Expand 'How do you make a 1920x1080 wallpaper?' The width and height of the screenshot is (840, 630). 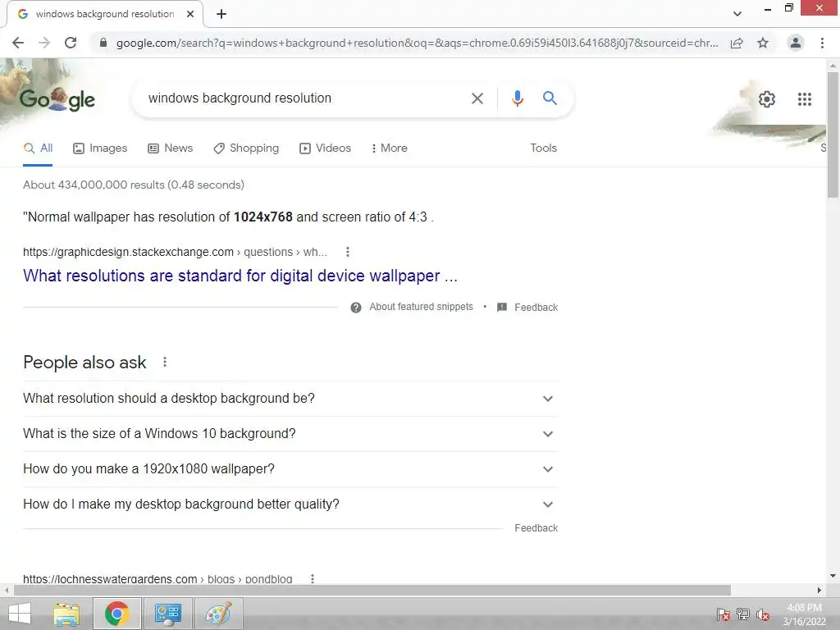[x=290, y=469]
